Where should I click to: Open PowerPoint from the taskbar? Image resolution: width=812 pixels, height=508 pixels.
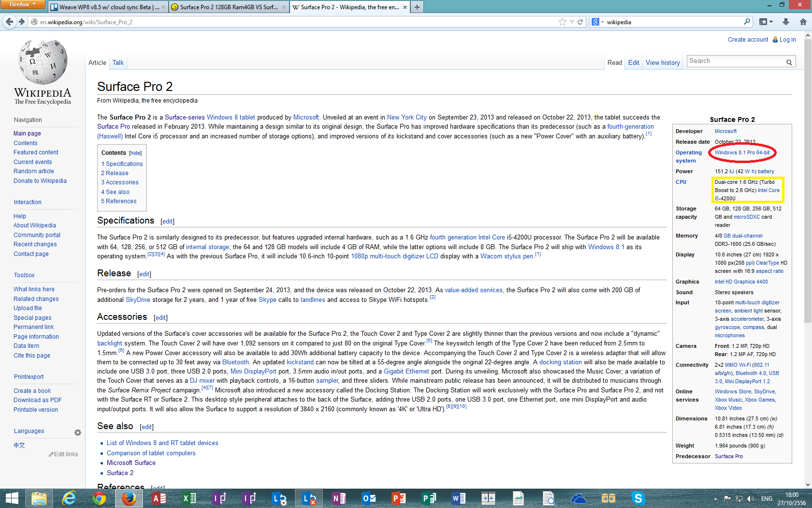point(399,498)
